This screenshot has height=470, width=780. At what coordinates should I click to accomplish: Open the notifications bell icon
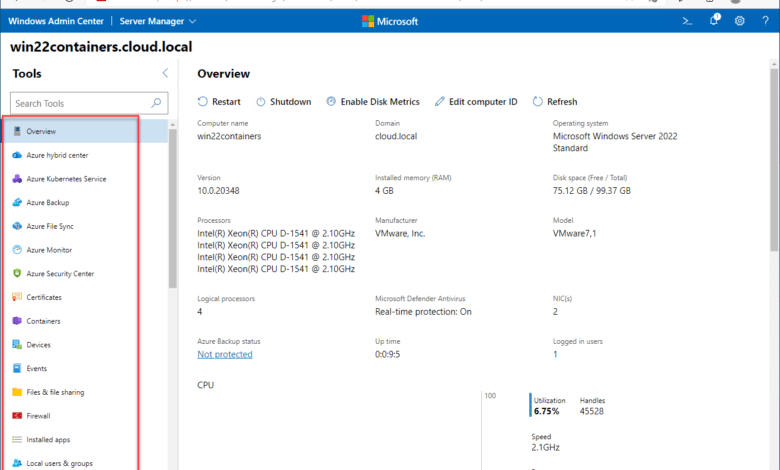pyautogui.click(x=714, y=20)
